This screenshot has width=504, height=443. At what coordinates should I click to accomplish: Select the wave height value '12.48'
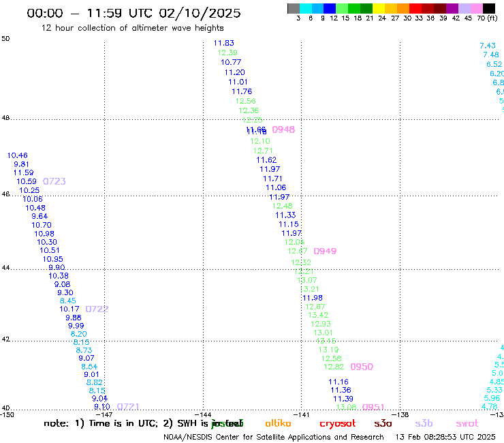[283, 207]
